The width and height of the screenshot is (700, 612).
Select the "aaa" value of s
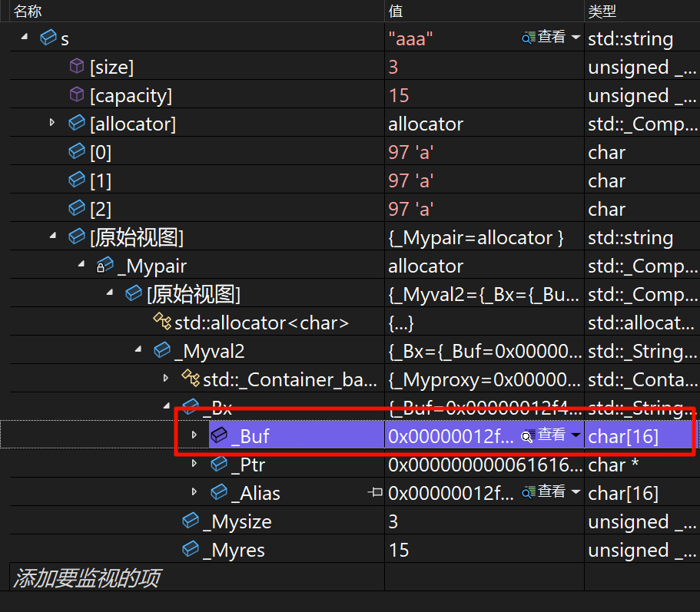[410, 39]
